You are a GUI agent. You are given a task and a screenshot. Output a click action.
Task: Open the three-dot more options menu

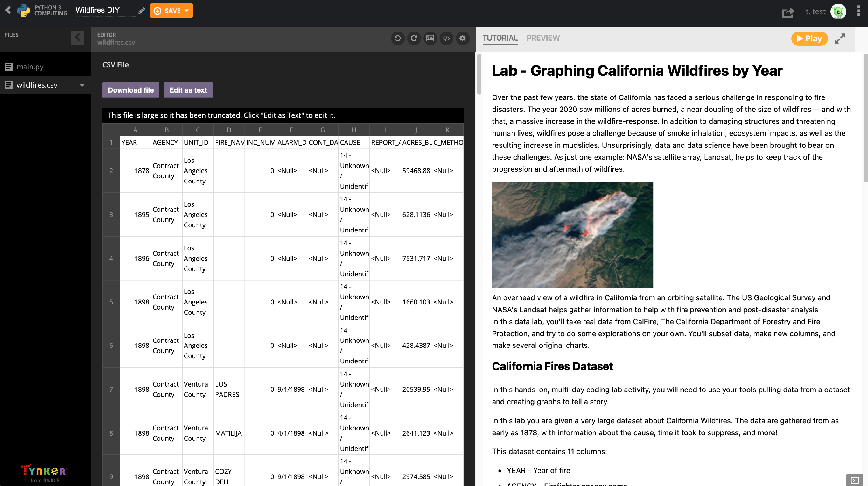[x=858, y=11]
